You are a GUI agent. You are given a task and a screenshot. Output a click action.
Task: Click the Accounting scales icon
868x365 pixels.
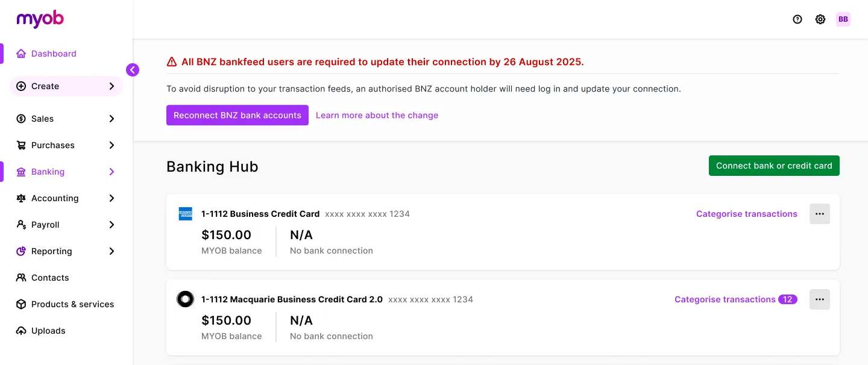(x=21, y=198)
